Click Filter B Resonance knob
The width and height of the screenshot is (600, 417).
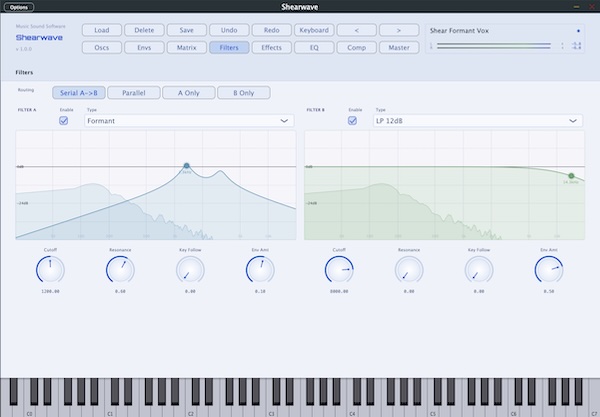409,270
